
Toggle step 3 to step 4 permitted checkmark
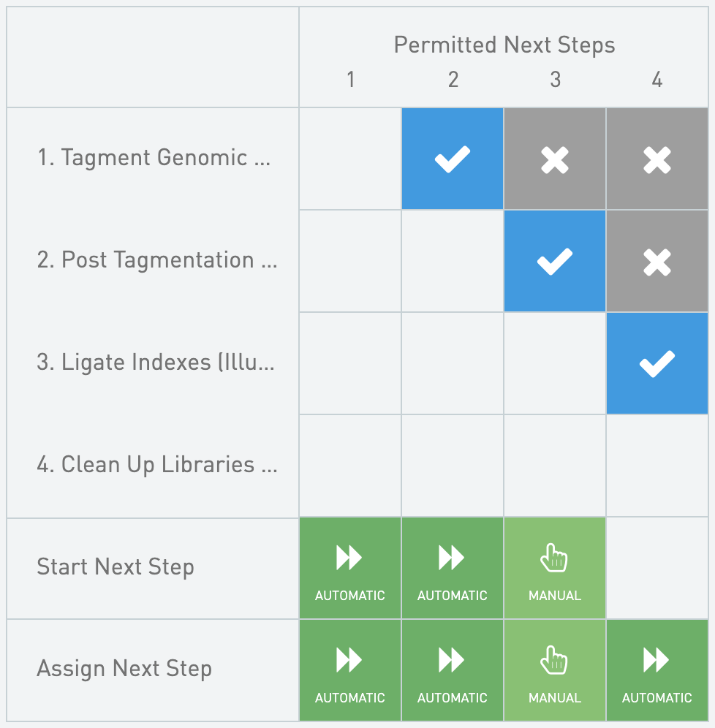click(657, 363)
